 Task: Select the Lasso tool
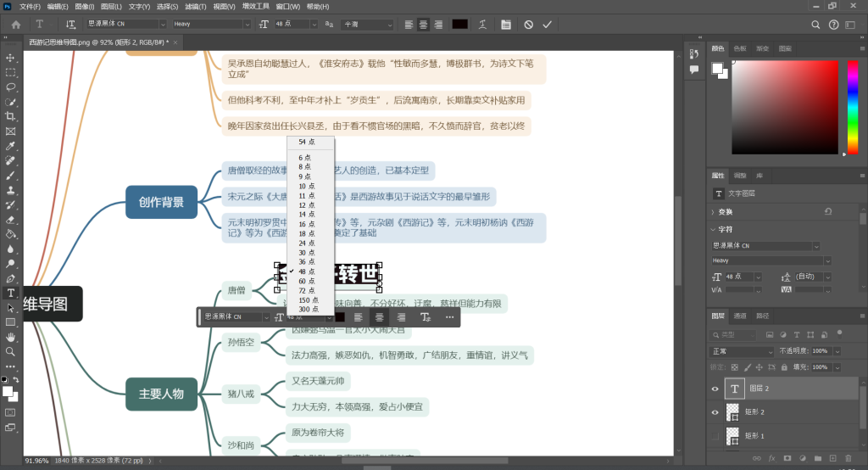tap(10, 87)
